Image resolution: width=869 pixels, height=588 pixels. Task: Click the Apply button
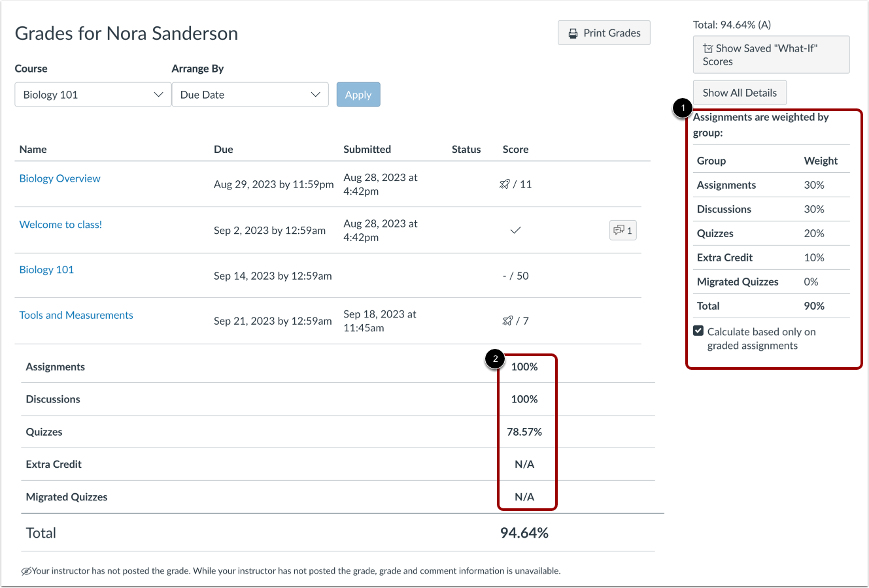click(358, 94)
